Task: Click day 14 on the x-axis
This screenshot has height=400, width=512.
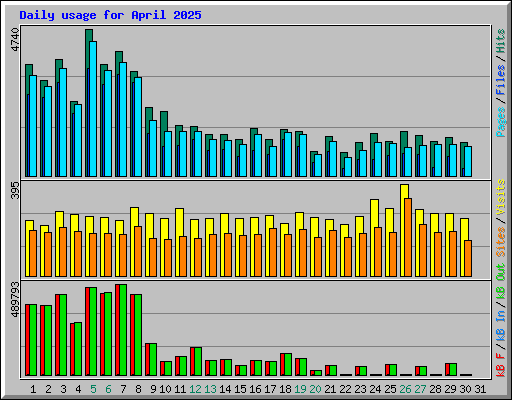Action: tap(225, 389)
